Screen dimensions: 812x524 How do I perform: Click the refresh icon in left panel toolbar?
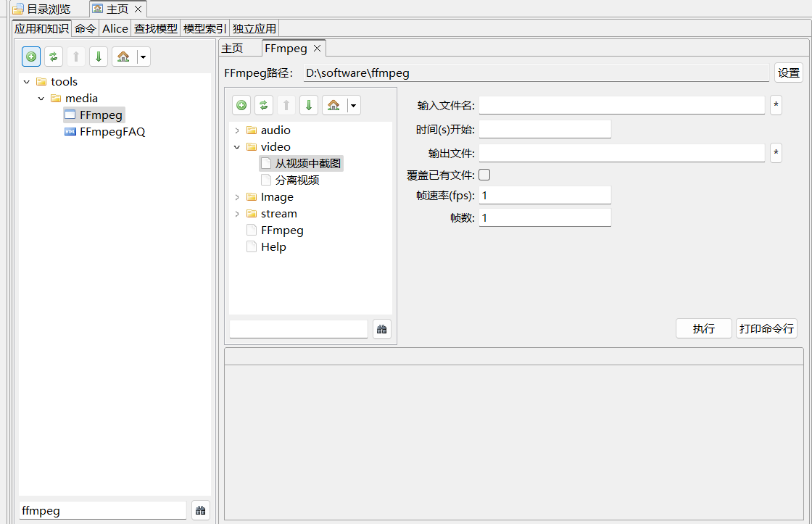(54, 57)
